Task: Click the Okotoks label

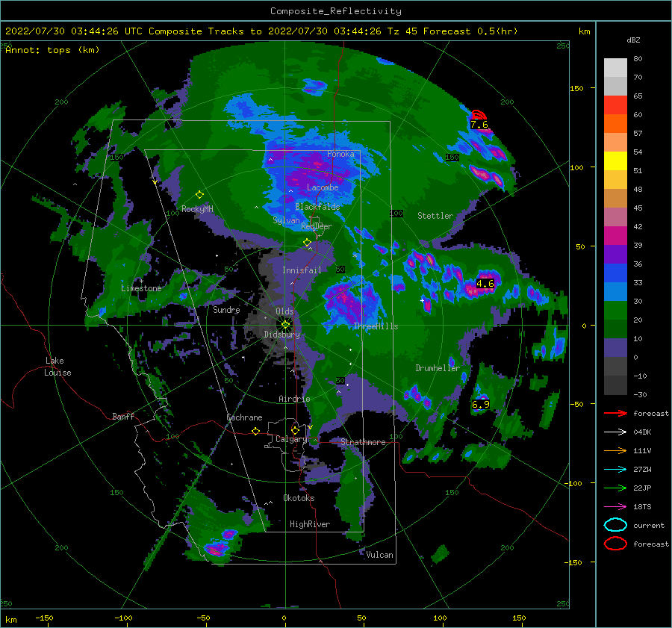Action: coord(299,497)
